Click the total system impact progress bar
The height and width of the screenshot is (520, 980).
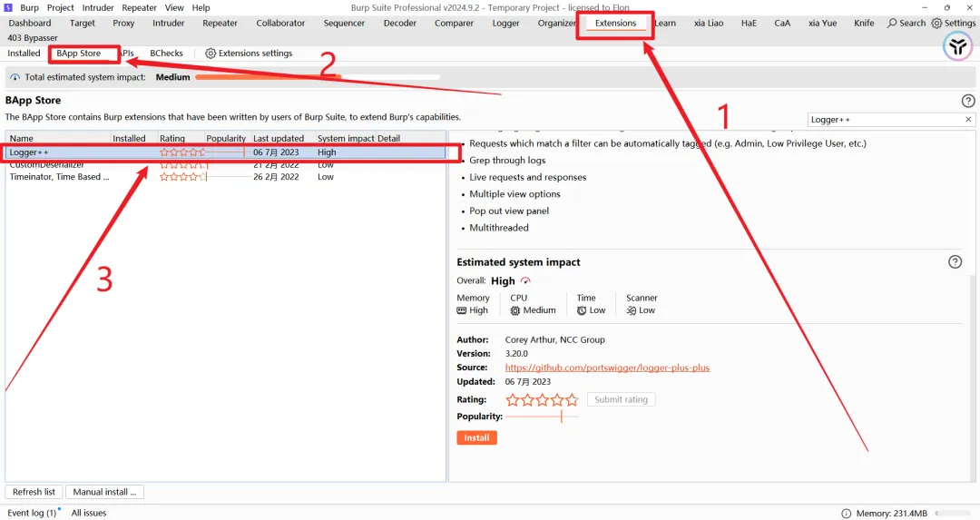[x=317, y=77]
